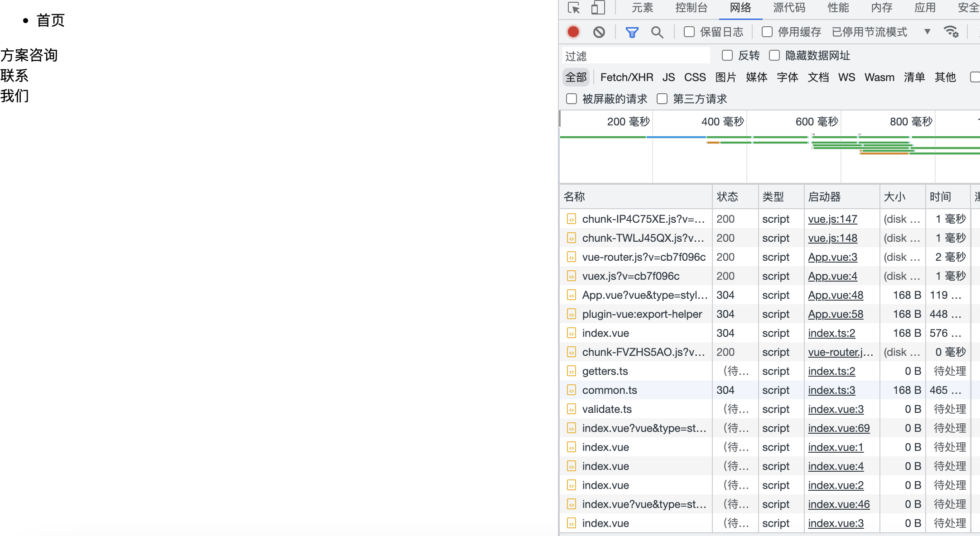Sort by the 类型 column header
Viewport: 980px width, 536px height.
click(x=781, y=197)
